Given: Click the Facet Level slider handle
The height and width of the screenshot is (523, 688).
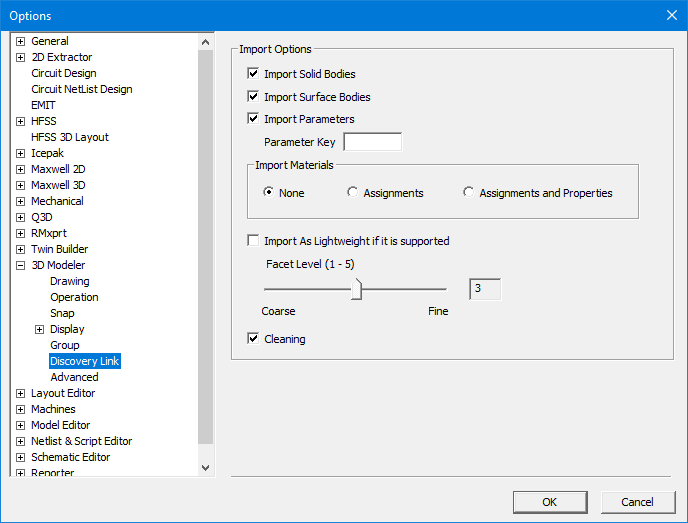Looking at the screenshot, I should click(357, 289).
